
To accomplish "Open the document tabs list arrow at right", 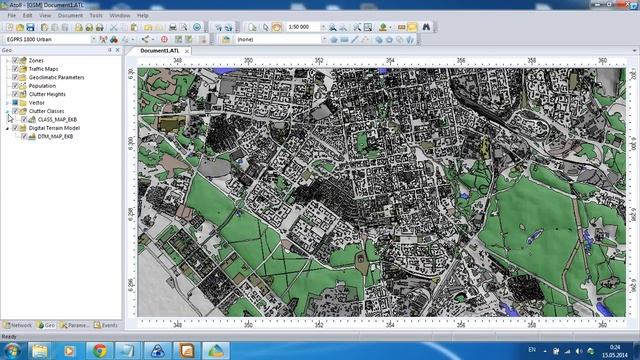I will tap(634, 51).
